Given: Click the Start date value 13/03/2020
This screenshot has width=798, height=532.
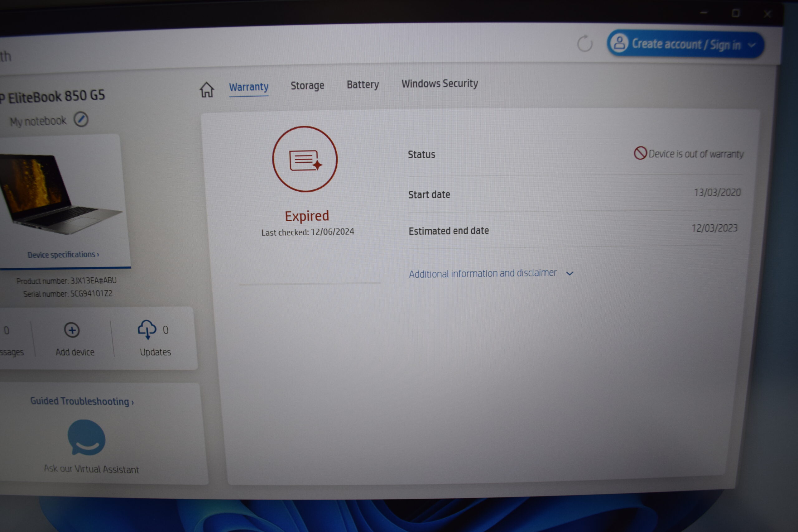Looking at the screenshot, I should tap(717, 193).
